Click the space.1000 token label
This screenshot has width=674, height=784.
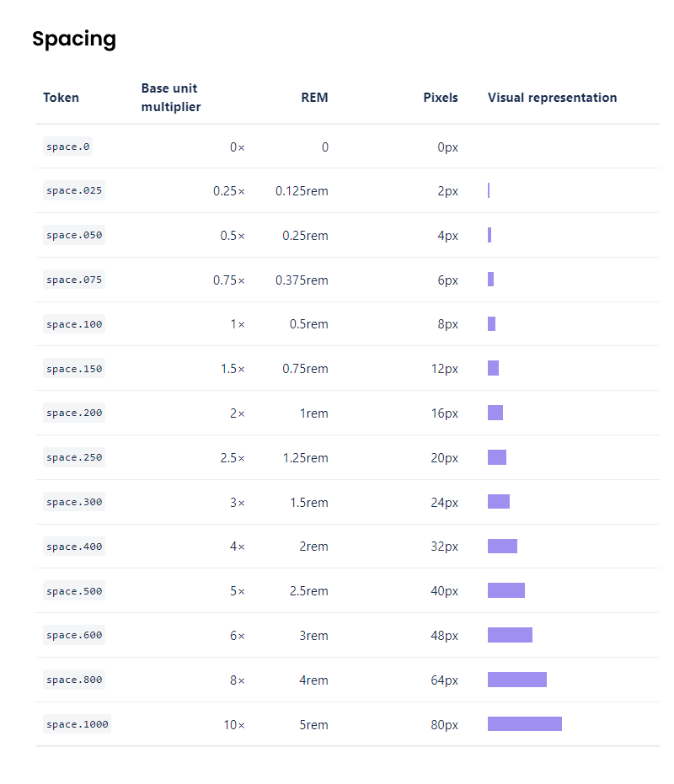point(77,724)
